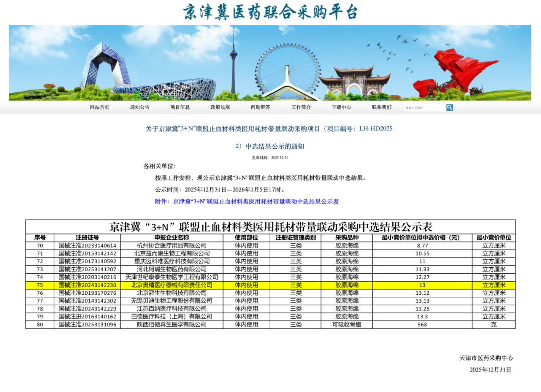Click the 京津冀医药联合采购平台 header title
541x392 pixels.
pyautogui.click(x=270, y=12)
